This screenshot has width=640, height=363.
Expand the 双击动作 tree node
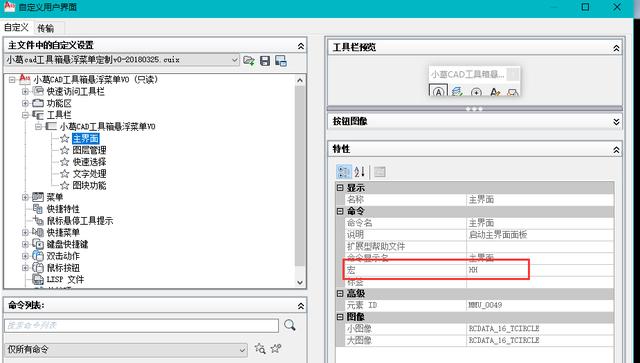pyautogui.click(x=25, y=256)
